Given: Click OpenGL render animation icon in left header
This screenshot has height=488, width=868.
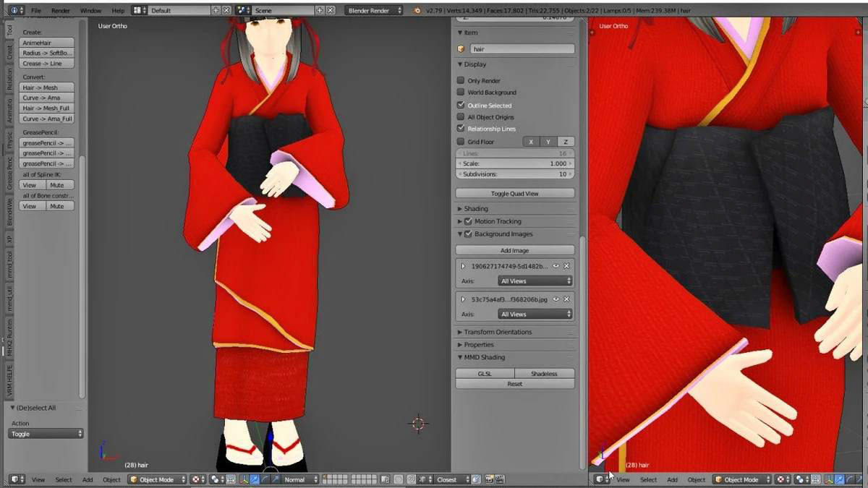Looking at the screenshot, I should click(x=499, y=479).
